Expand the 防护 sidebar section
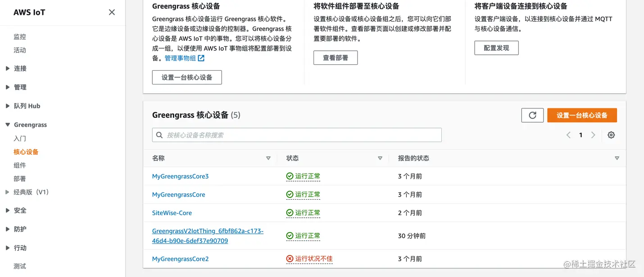 (x=8, y=229)
